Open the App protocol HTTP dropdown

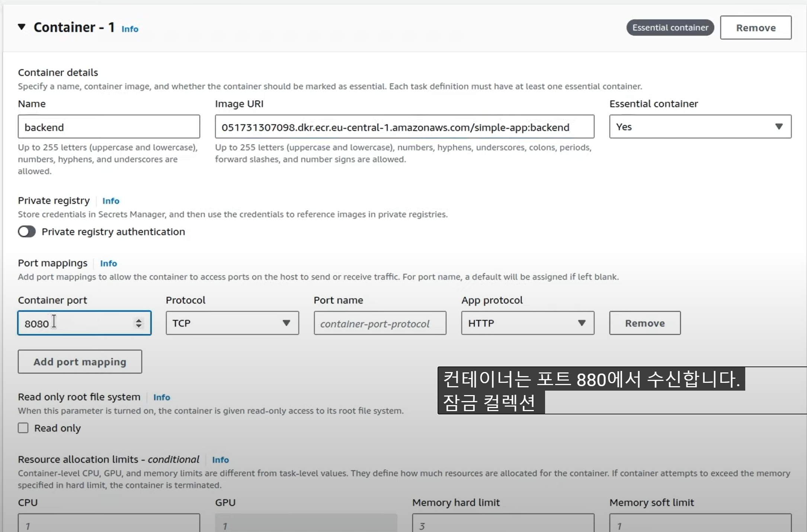[x=527, y=323]
